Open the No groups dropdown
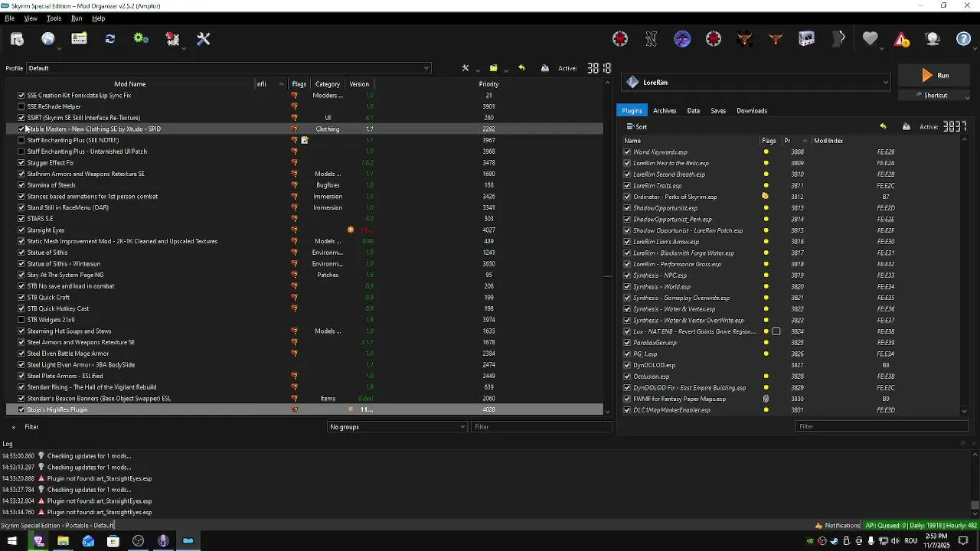 (397, 427)
